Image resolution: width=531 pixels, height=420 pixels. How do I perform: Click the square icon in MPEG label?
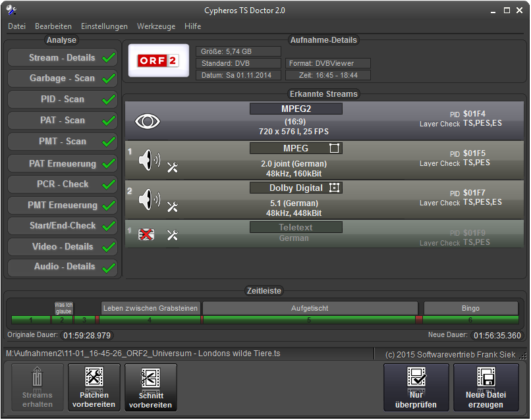334,148
